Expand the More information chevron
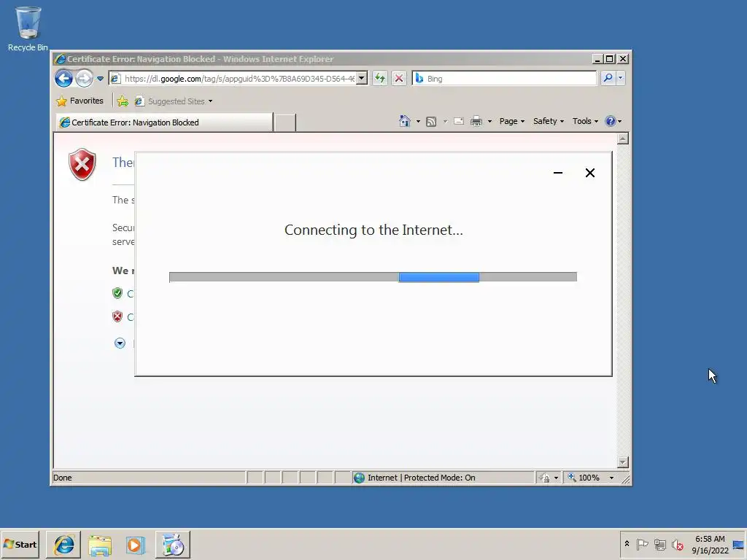 120,343
